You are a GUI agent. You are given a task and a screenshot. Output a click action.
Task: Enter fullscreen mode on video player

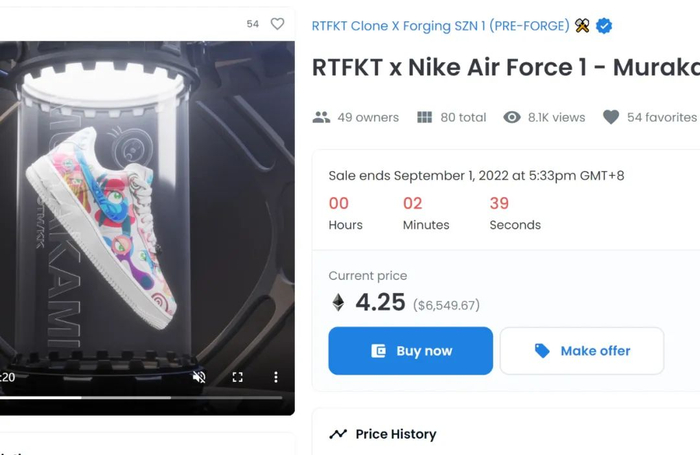[x=238, y=377]
